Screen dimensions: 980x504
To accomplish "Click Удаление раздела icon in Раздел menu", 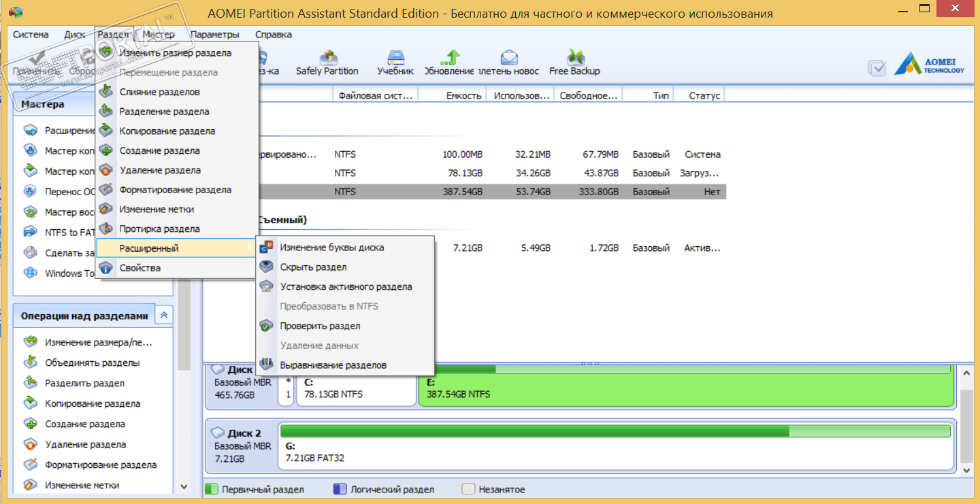I will pyautogui.click(x=106, y=170).
